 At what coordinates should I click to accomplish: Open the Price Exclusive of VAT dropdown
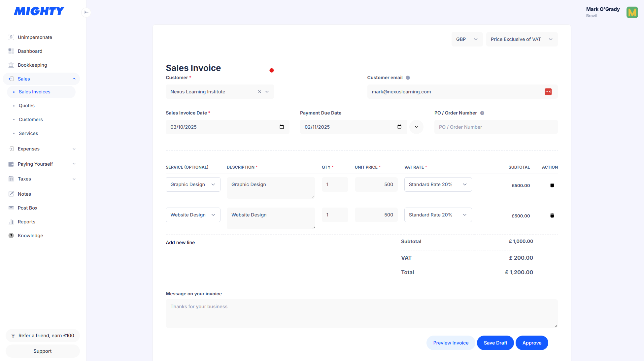[522, 39]
